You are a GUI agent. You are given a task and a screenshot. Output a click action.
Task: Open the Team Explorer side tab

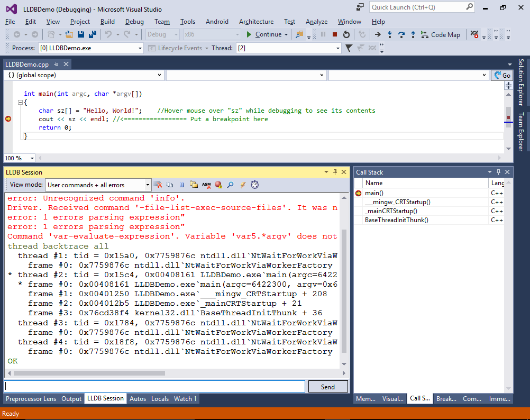tap(521, 131)
